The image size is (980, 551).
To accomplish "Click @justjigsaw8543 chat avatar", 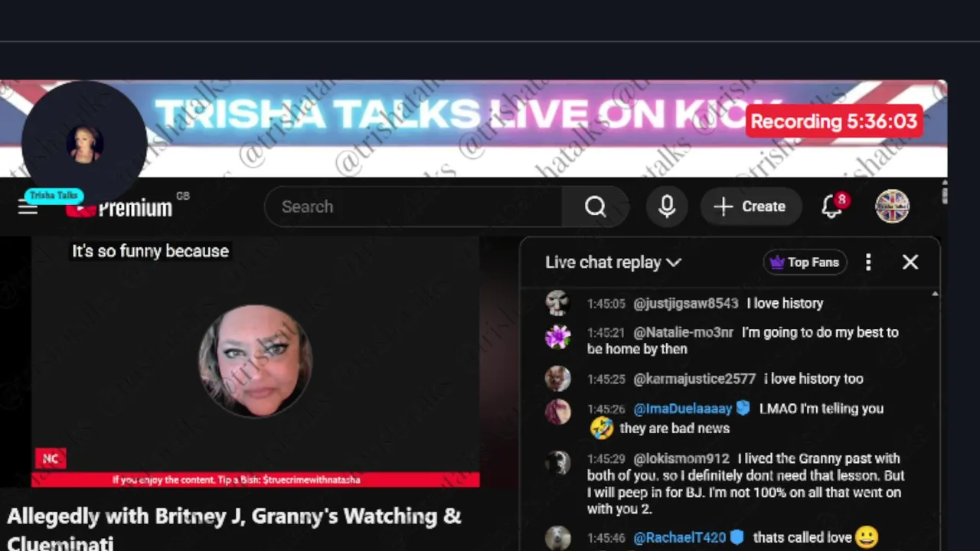I will pos(557,303).
